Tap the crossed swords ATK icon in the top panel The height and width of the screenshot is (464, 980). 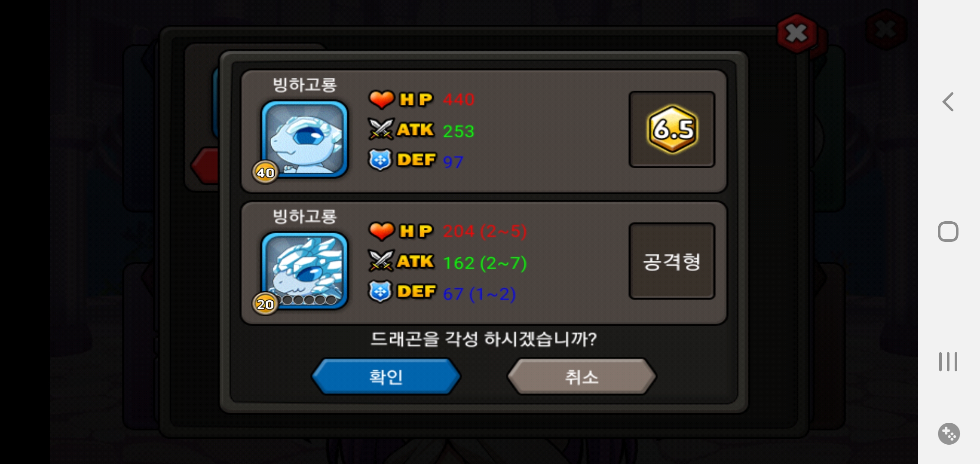(x=381, y=129)
